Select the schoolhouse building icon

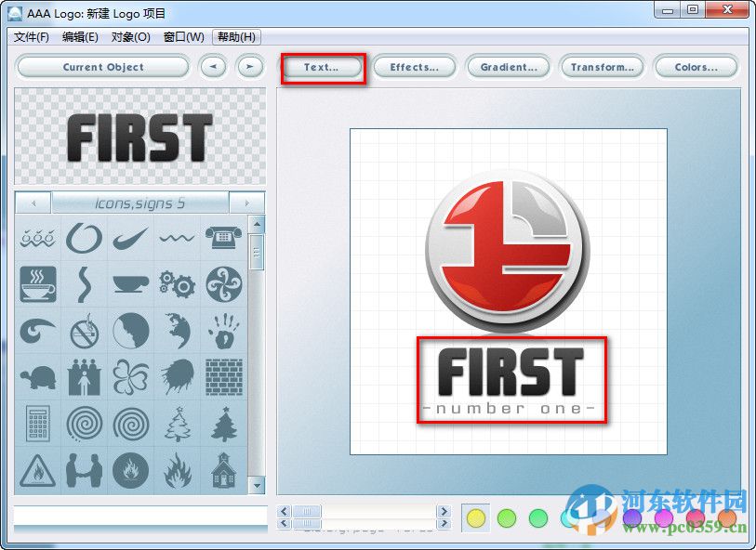click(224, 470)
